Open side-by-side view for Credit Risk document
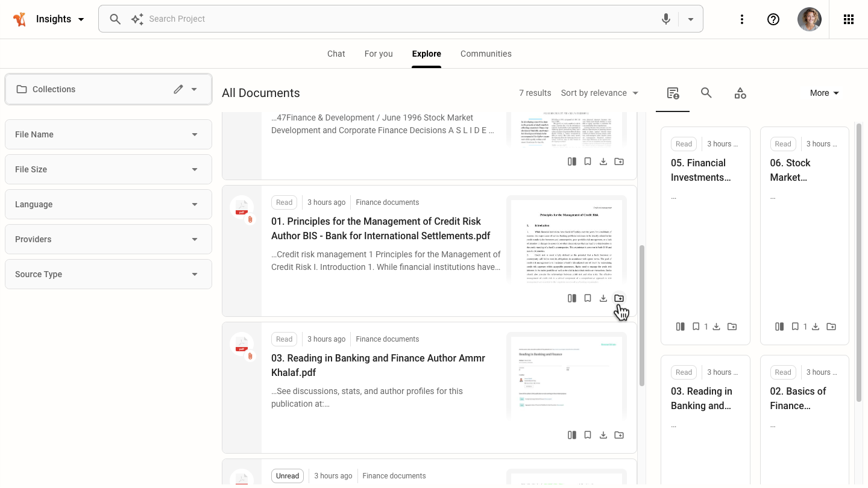 click(572, 298)
